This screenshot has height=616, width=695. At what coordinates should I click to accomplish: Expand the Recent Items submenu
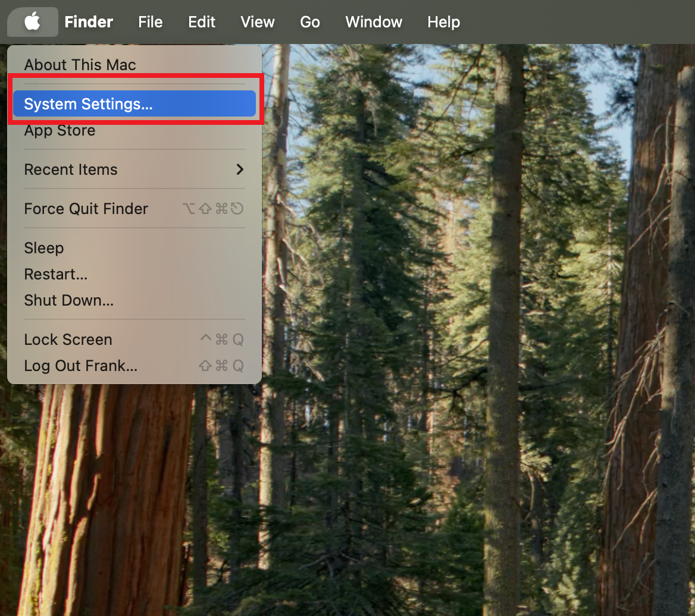tap(71, 169)
